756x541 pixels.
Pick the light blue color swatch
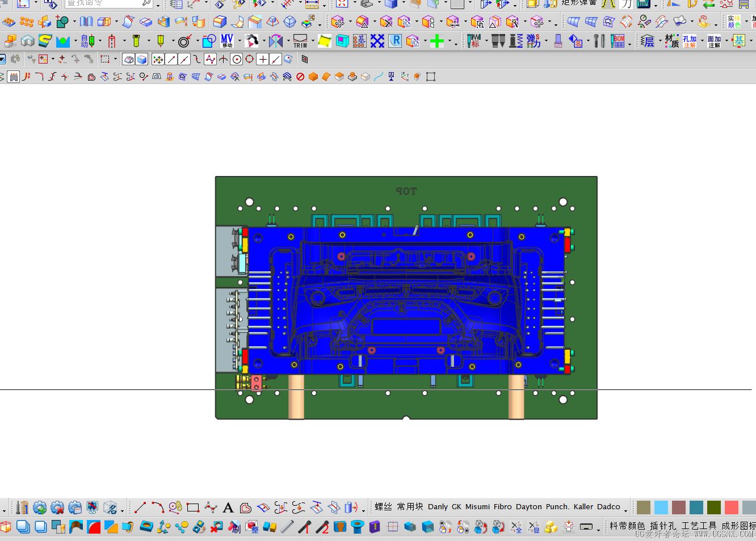click(x=661, y=508)
